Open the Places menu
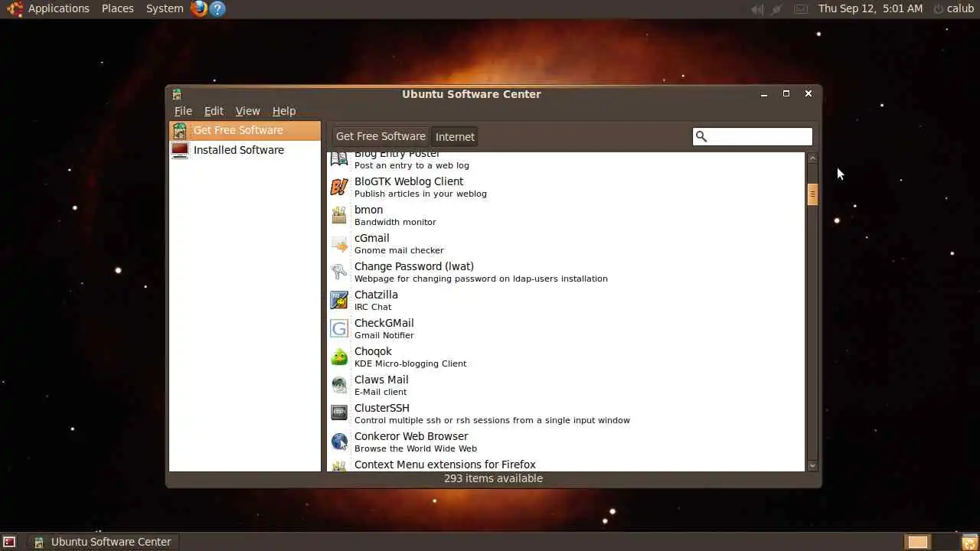Screen dimensions: 980x551 118,8
